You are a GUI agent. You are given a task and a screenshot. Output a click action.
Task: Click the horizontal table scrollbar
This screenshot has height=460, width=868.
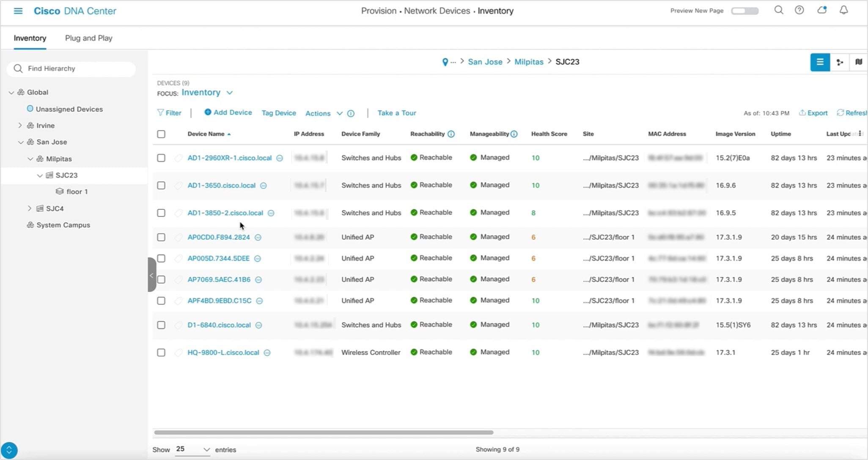point(324,433)
